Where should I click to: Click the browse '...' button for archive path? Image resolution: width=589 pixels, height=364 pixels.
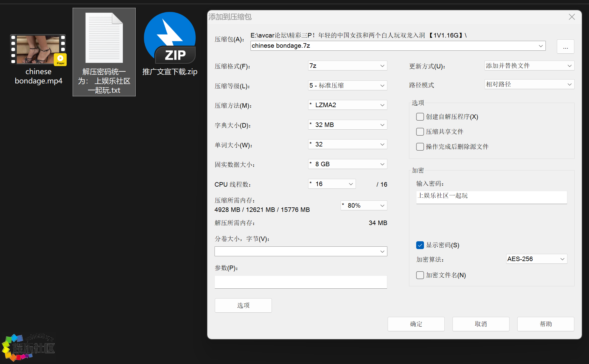pos(565,47)
